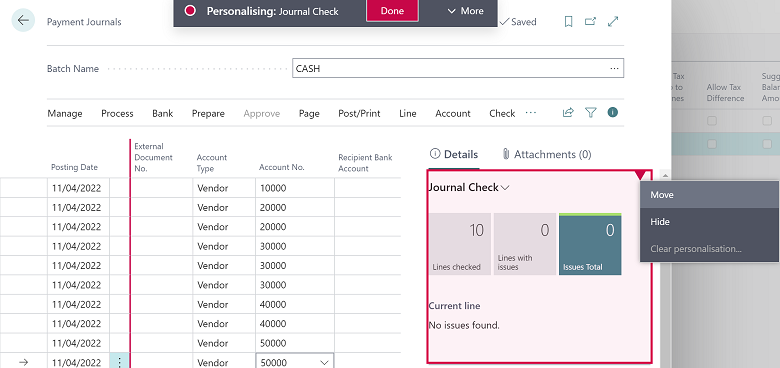Open row options three-dot menu
Screen dimensions: 780x368
(x=119, y=363)
